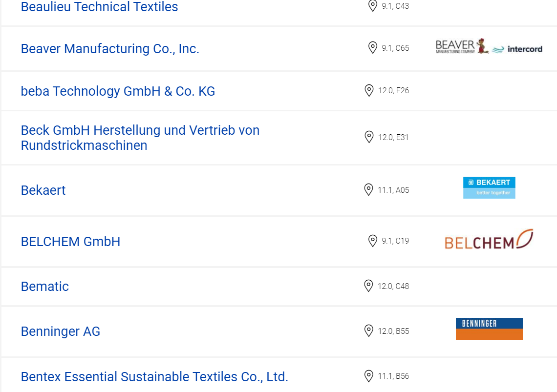Click pin icon next to 12.0, B55
The width and height of the screenshot is (557, 392).
coord(369,331)
